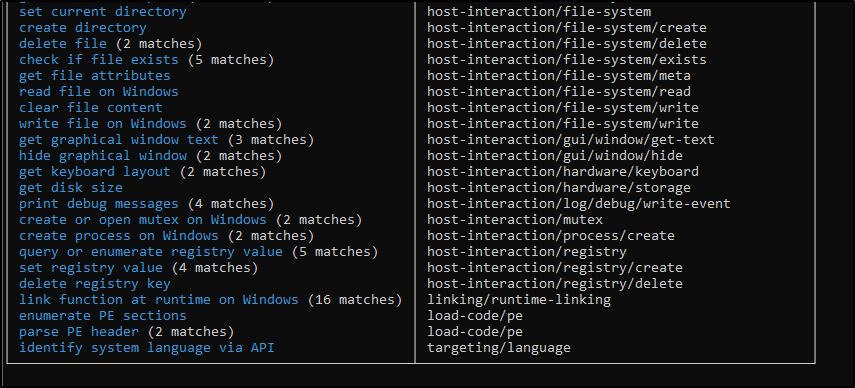The height and width of the screenshot is (388, 855).
Task: Click 'get graphical window text' entry
Action: pos(118,140)
